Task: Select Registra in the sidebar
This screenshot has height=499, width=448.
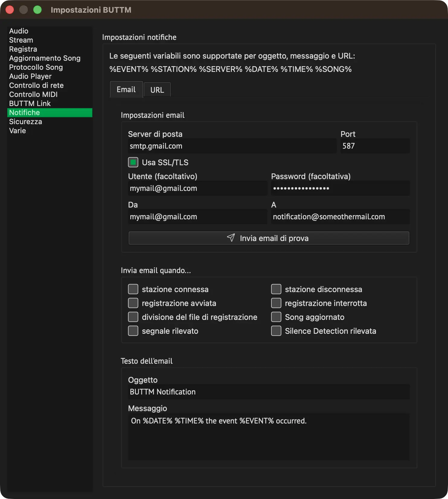Action: pos(50,49)
